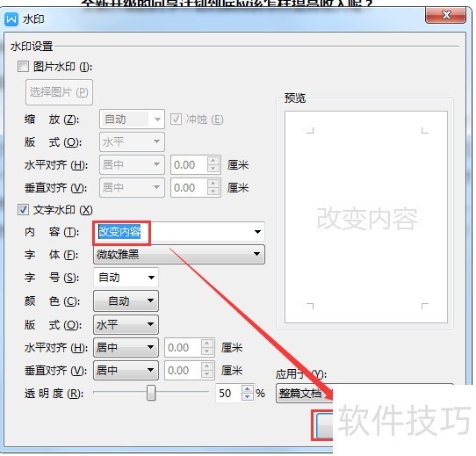This screenshot has height=456, width=476.
Task: Open text vertical alignment dropdown 居中
Action: (126, 370)
